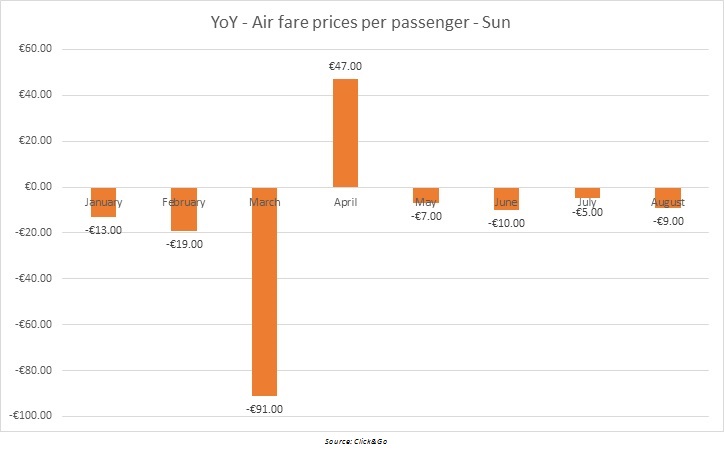
Task: Select the -€10.00 data label
Action: pos(506,223)
